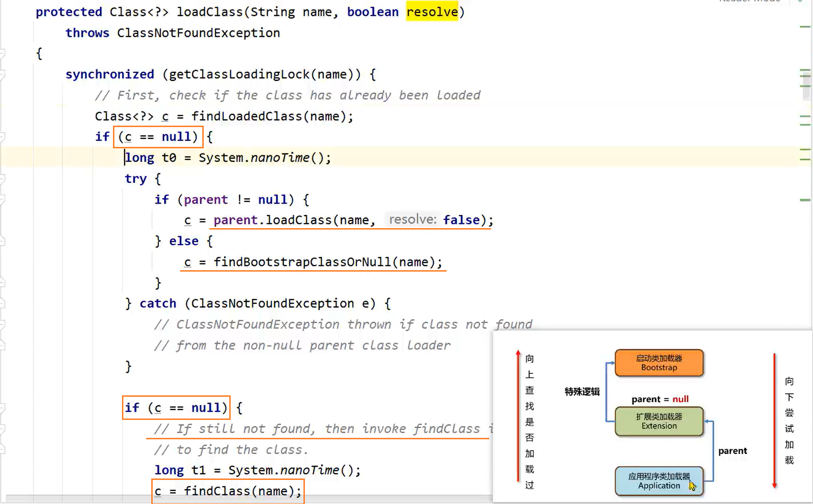This screenshot has width=813, height=504.
Task: Click the horizontal scrollbar at bottom
Action: (249, 498)
